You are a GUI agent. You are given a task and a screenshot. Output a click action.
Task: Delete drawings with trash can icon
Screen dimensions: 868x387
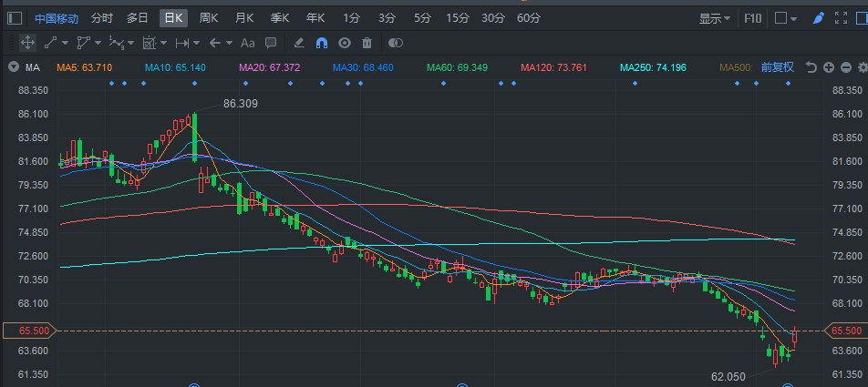coord(367,43)
